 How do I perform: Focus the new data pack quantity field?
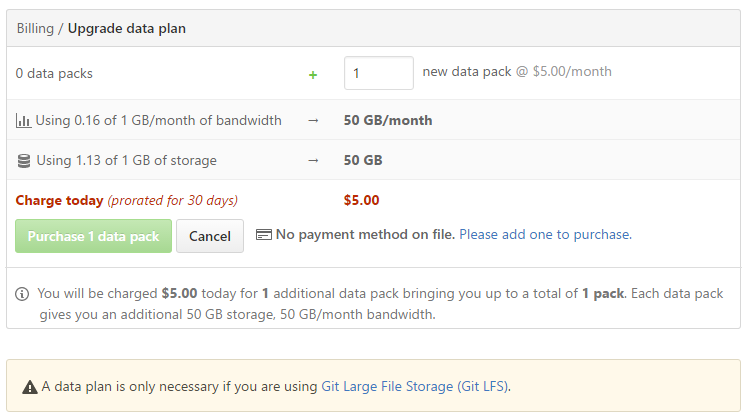[378, 73]
